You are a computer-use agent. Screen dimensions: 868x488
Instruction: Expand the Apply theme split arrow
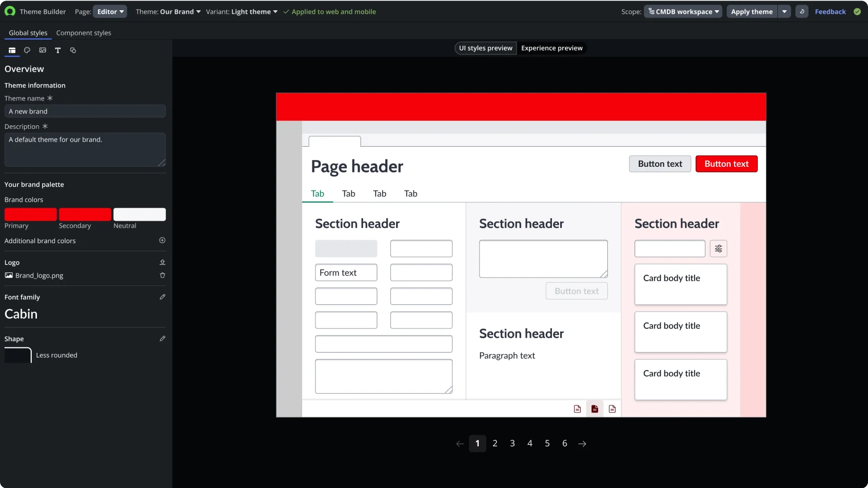pos(784,11)
